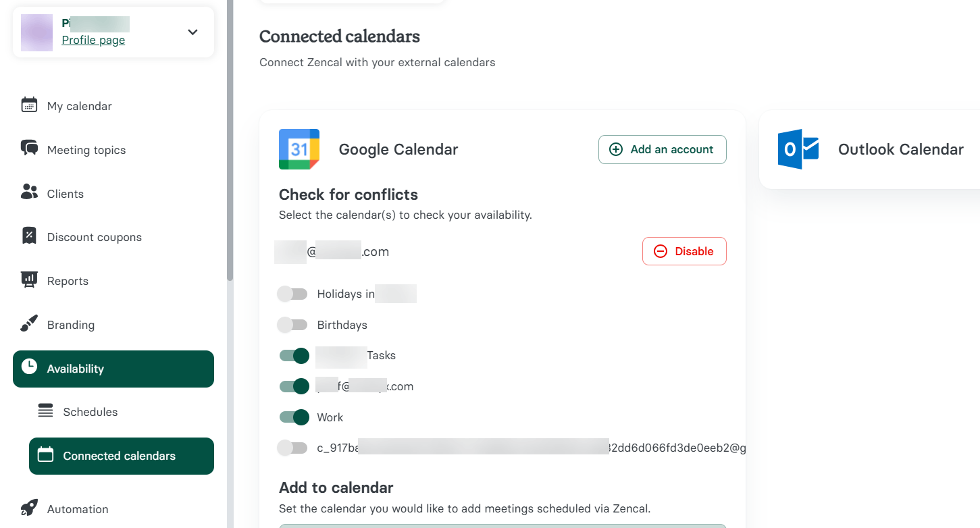Click the Add an account button
Viewport: 980px width, 528px height.
pyautogui.click(x=662, y=149)
